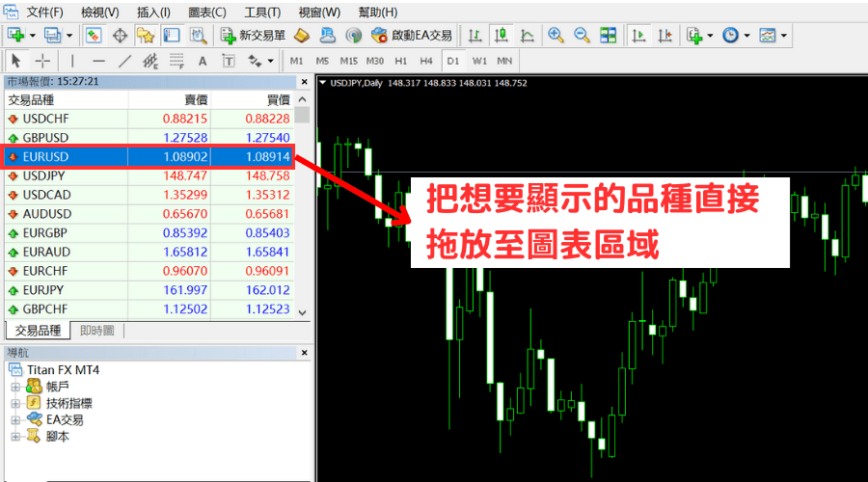Tile windows with the grid icon
The width and height of the screenshot is (868, 482).
(x=608, y=36)
